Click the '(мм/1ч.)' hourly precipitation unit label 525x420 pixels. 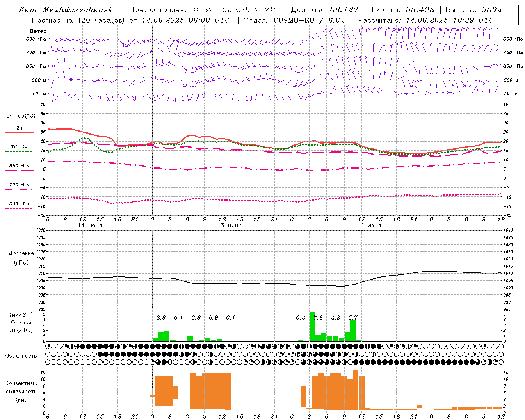click(x=21, y=330)
